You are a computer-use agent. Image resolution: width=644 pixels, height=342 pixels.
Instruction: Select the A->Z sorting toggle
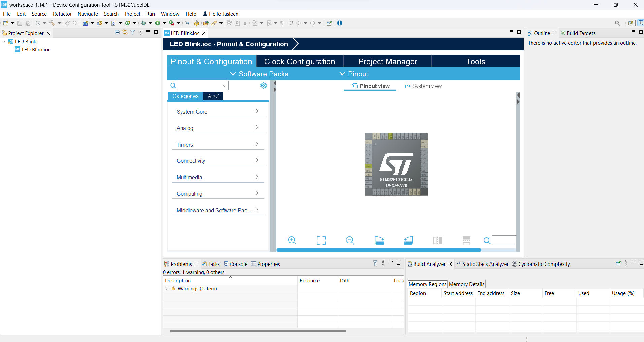tap(213, 96)
